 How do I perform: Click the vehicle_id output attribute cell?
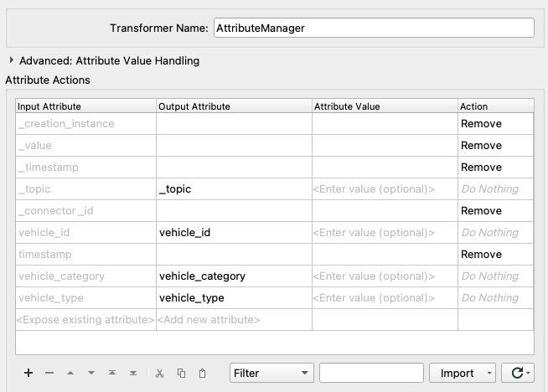234,232
